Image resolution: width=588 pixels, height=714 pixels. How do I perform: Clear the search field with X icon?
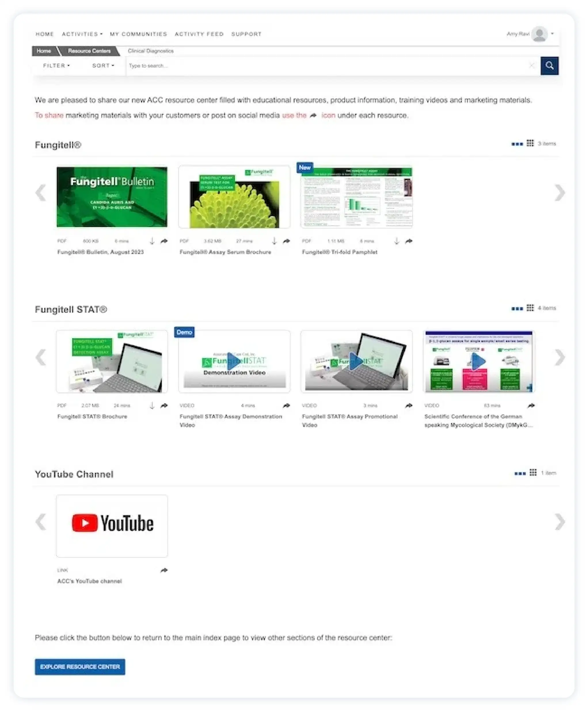532,65
